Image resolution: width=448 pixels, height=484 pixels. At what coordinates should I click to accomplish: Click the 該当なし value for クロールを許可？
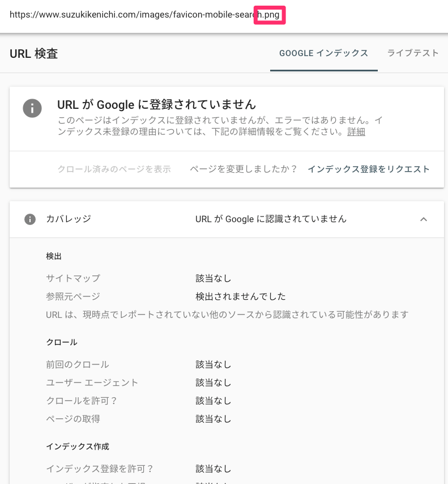click(213, 401)
